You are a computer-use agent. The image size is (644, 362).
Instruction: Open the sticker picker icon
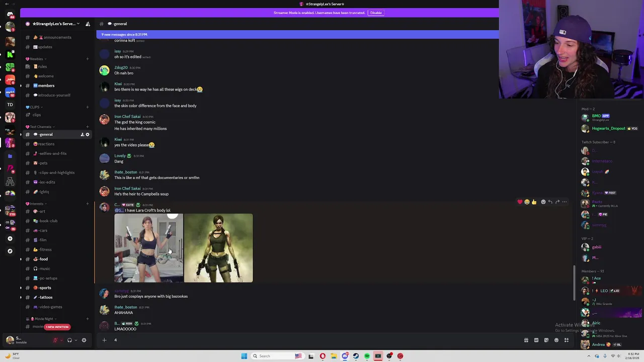coord(546,340)
